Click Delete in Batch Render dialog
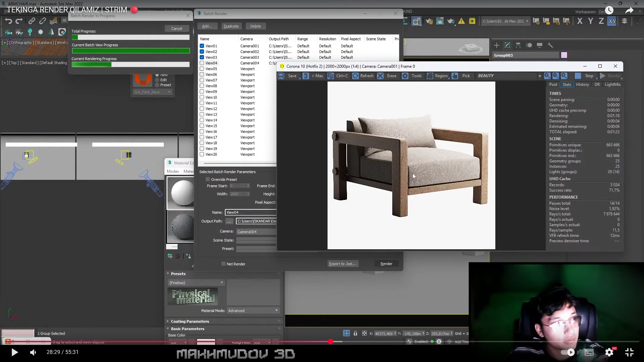Image resolution: width=644 pixels, height=362 pixels. coord(255,26)
